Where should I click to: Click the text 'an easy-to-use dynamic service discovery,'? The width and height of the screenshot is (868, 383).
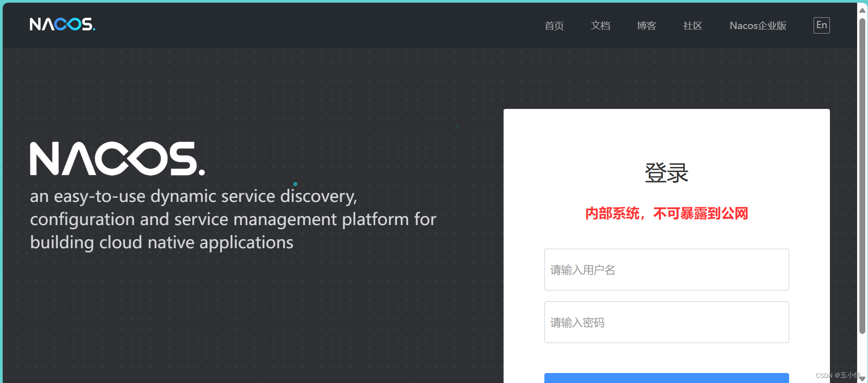[194, 196]
